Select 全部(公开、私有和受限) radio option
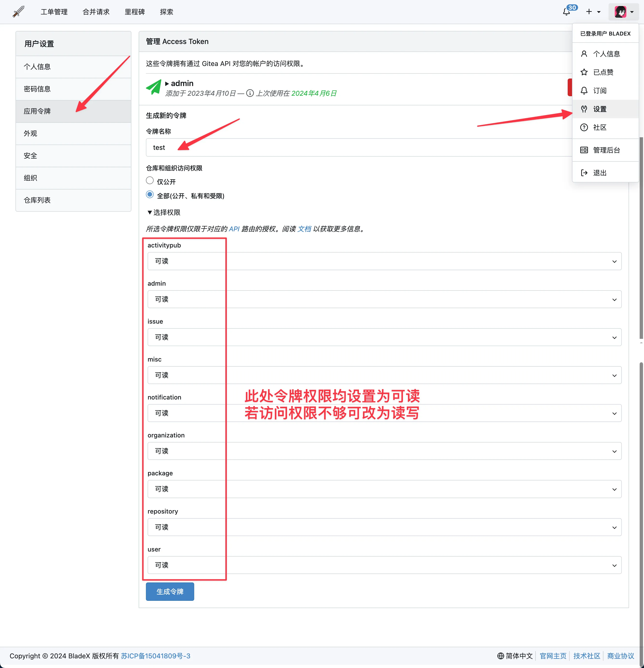The height and width of the screenshot is (668, 644). tap(150, 195)
